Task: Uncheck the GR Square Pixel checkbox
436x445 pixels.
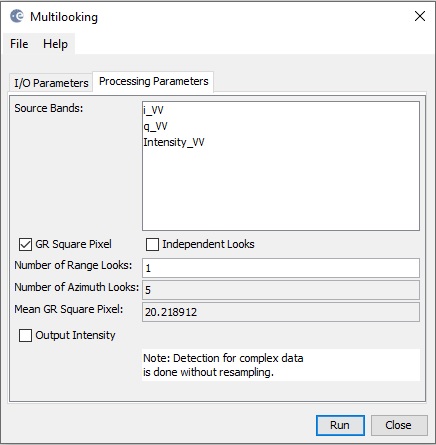Action: coord(26,244)
